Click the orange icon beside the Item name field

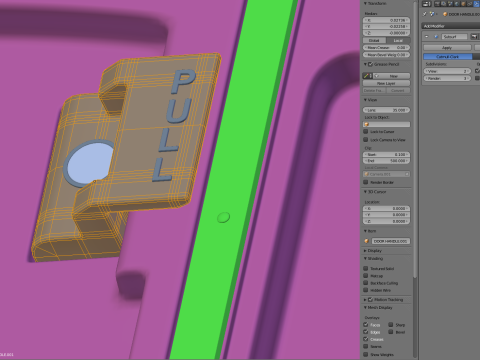pyautogui.click(x=367, y=241)
